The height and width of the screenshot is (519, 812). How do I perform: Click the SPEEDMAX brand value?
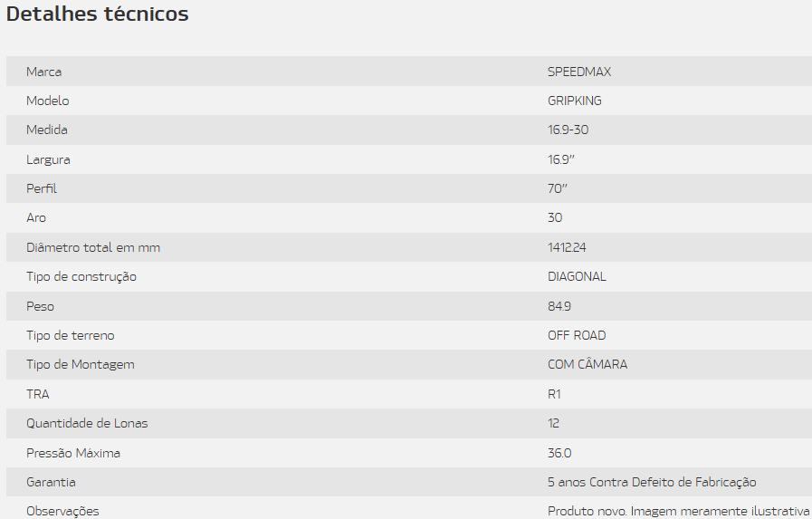[579, 72]
